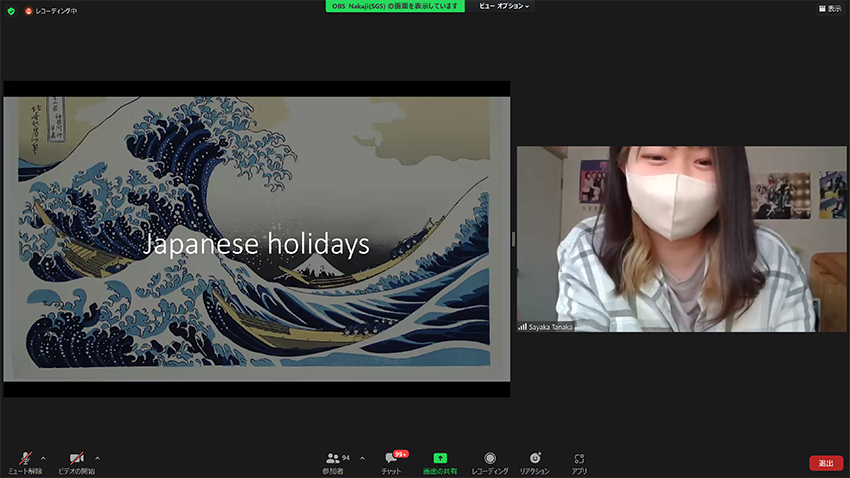The width and height of the screenshot is (850, 478).
Task: Open the chat panel
Action: tap(391, 463)
